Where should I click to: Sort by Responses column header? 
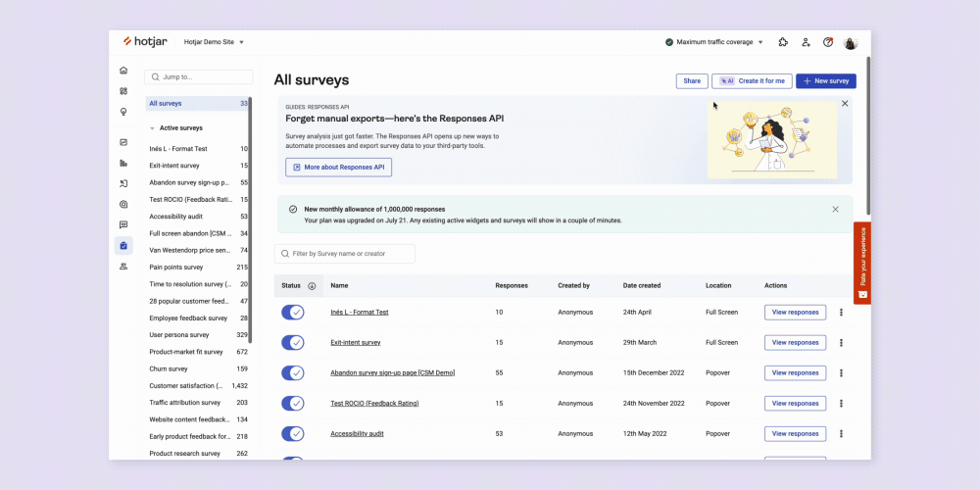pos(512,285)
